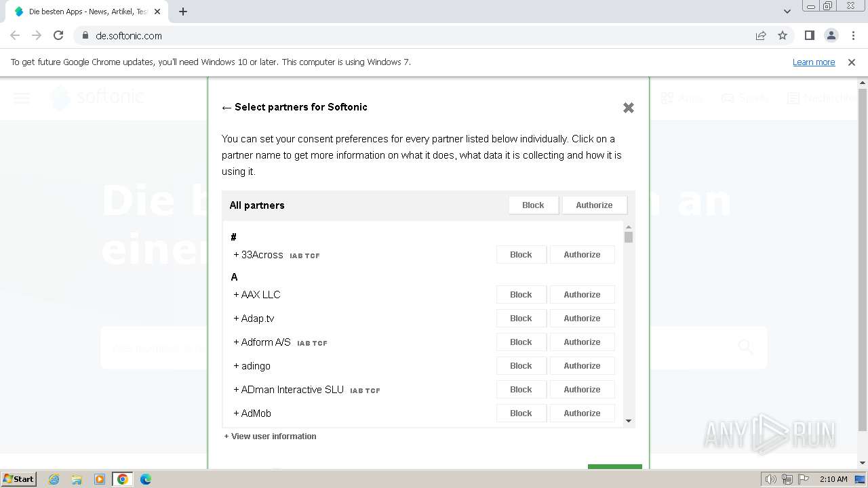Go back via Select partners arrow heading
868x488 pixels.
point(294,107)
